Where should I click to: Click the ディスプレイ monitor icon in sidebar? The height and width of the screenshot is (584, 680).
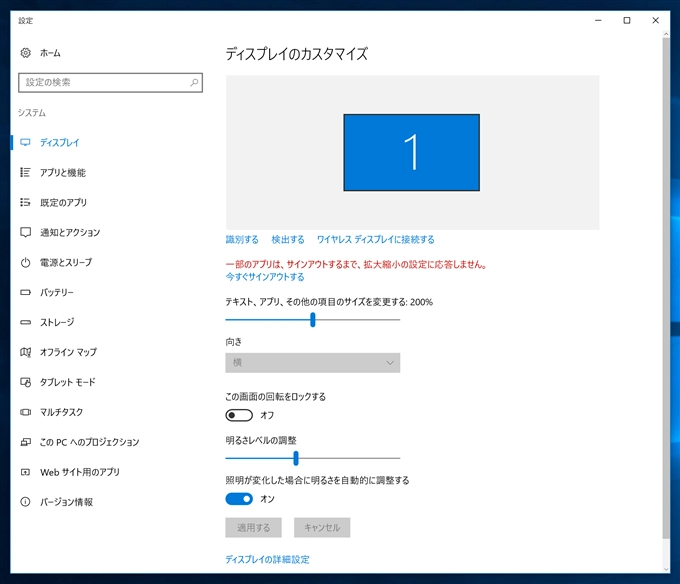26,142
